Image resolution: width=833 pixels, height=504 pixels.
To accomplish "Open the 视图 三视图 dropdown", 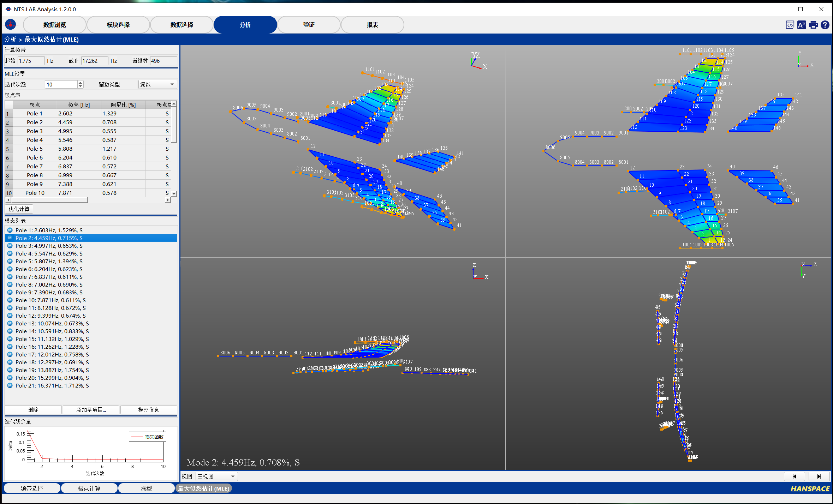I will point(216,476).
